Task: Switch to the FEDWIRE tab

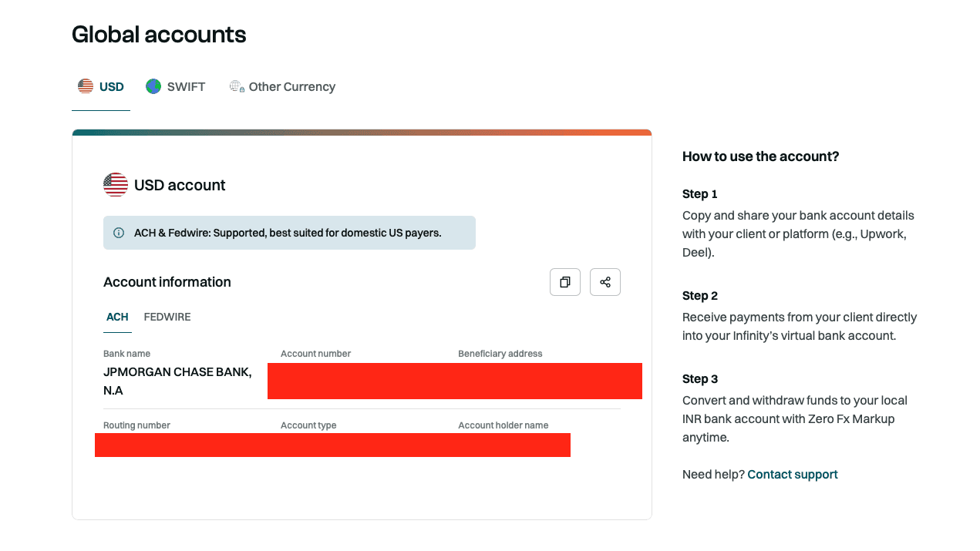Action: point(167,317)
